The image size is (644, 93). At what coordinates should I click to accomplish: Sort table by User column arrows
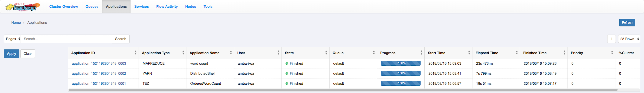tap(278, 53)
